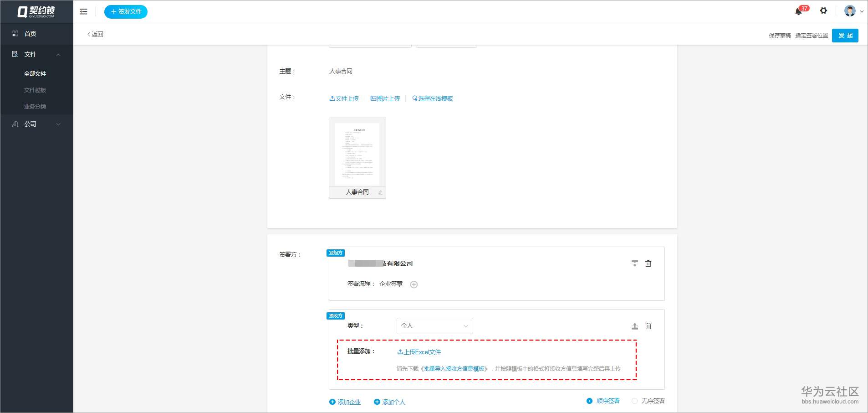Move the 接收方 signer up with arrow icon
Screen dimensions: 868x413
click(x=635, y=326)
